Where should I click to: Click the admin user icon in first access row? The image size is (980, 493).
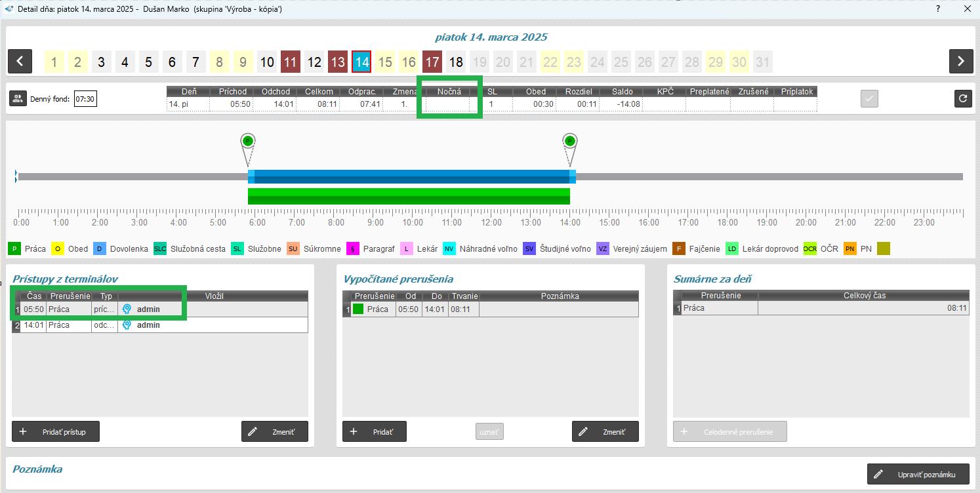pos(127,309)
